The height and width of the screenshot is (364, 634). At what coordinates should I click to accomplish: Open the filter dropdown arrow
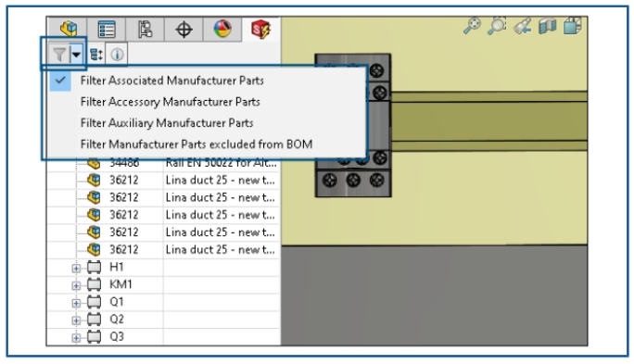(x=76, y=54)
